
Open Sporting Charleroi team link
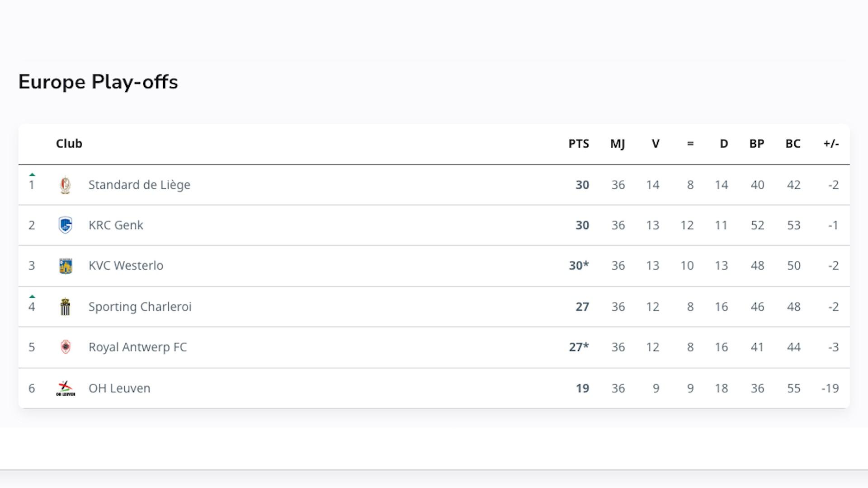coord(140,306)
